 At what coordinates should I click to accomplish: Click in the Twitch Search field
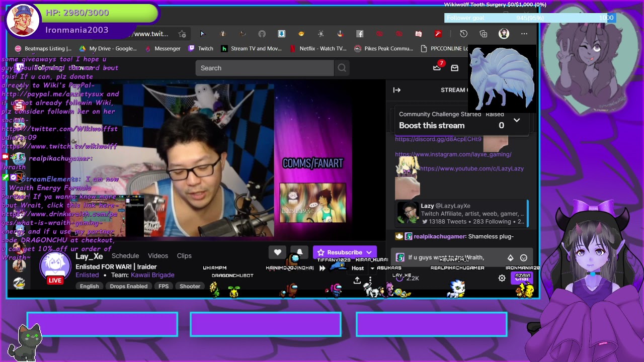(265, 68)
